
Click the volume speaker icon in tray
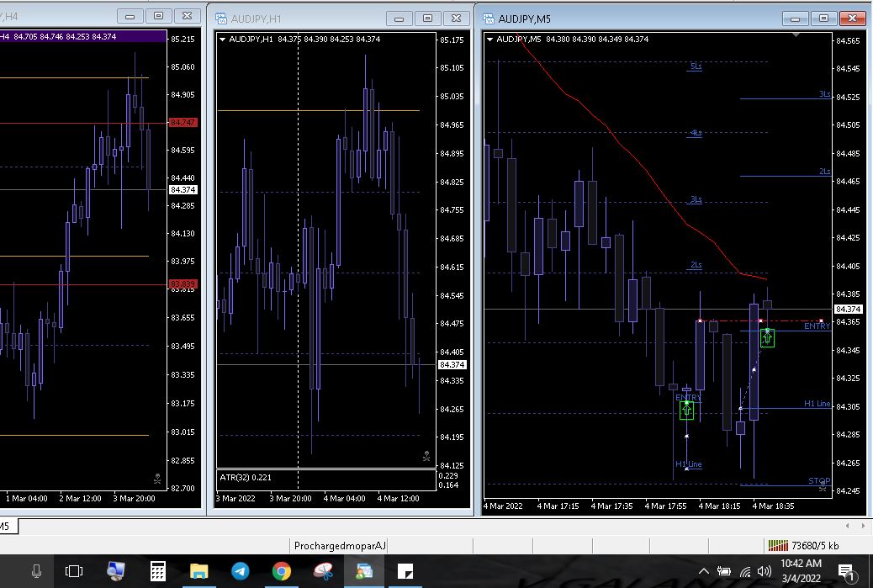tap(765, 572)
